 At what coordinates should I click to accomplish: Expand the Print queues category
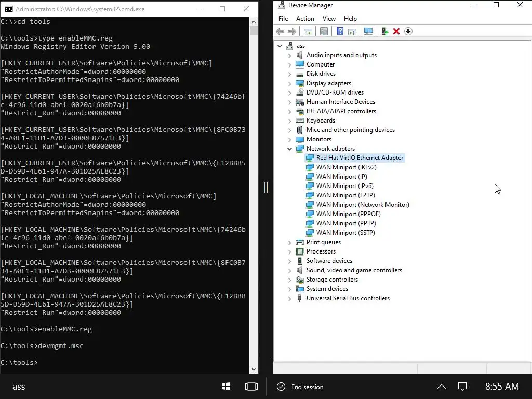tap(289, 242)
